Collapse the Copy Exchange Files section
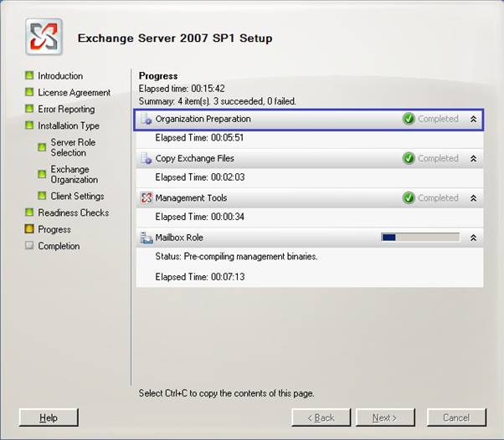The height and width of the screenshot is (440, 504). (x=473, y=159)
